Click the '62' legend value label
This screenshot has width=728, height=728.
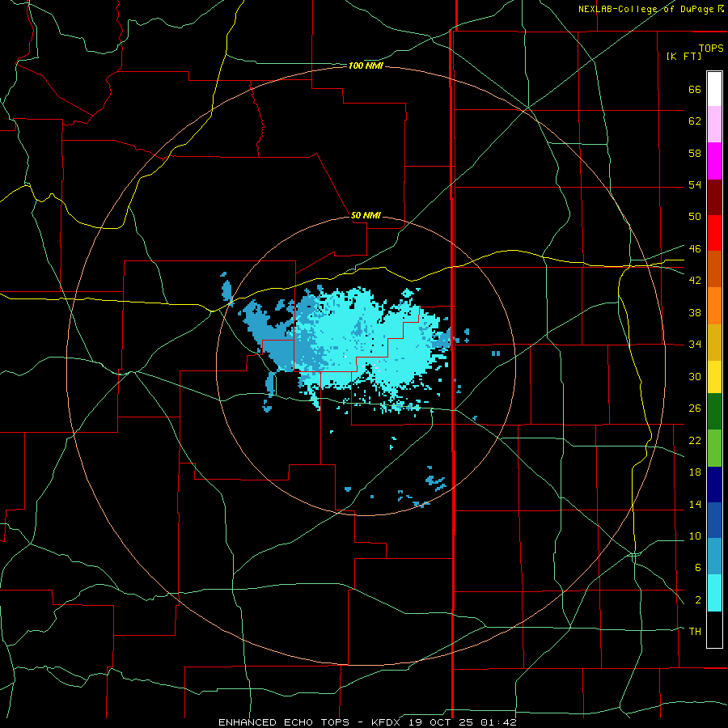tap(695, 121)
